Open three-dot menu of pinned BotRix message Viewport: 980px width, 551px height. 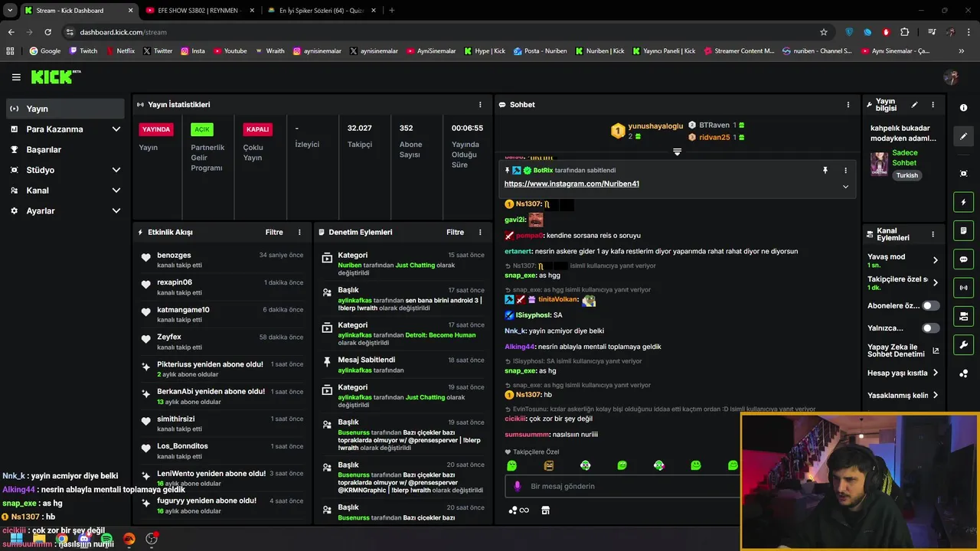click(845, 171)
